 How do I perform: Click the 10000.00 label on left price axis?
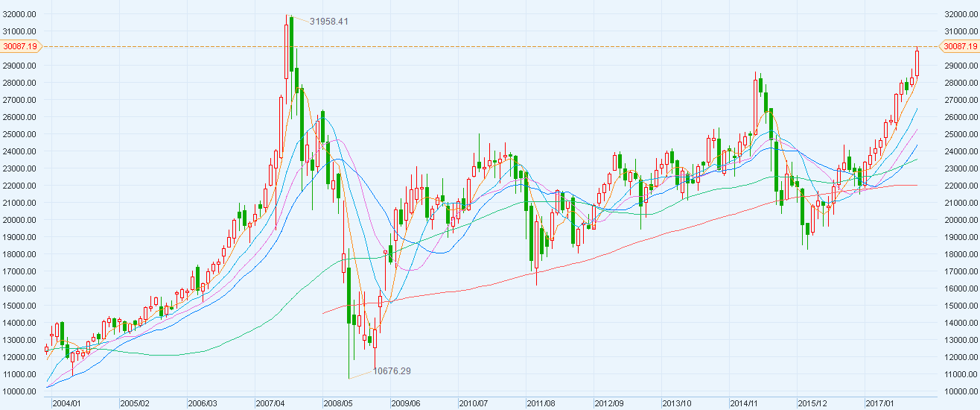point(21,391)
